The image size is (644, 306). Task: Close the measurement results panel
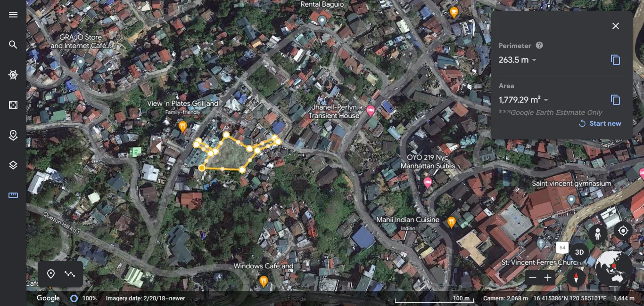615,26
